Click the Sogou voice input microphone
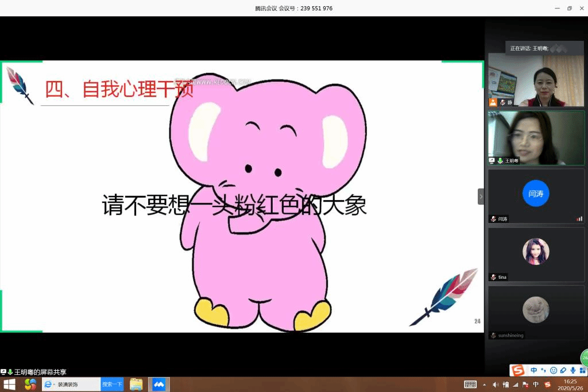This screenshot has width=588, height=392. pyautogui.click(x=572, y=370)
